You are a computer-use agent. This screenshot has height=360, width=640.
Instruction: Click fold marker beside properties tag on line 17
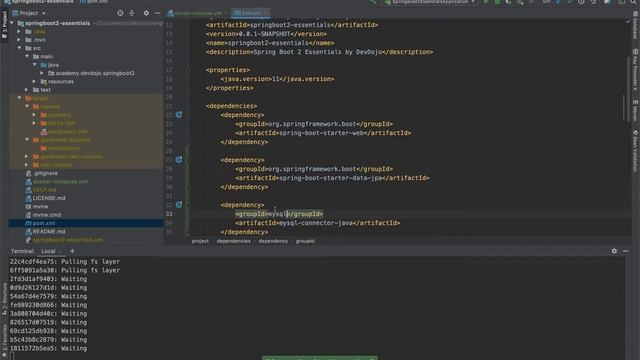coord(188,70)
